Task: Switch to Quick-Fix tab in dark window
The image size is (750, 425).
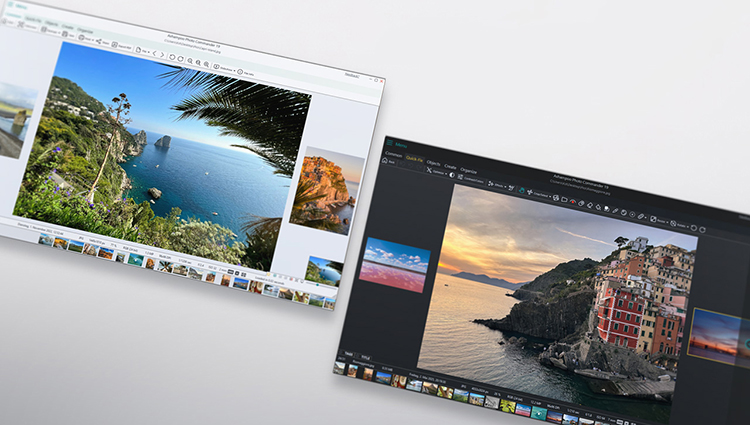Action: coord(413,158)
